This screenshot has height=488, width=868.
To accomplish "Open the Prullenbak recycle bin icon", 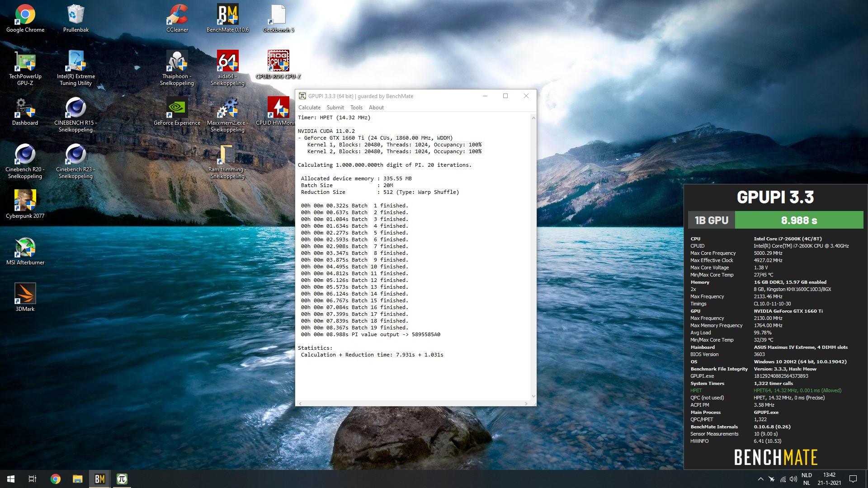I will [76, 19].
